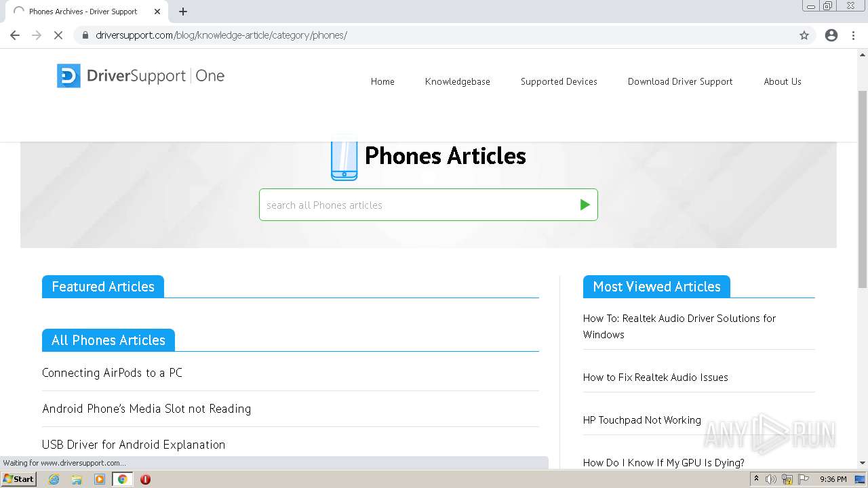Click the page vertical scrollbar thumb

tap(863, 188)
